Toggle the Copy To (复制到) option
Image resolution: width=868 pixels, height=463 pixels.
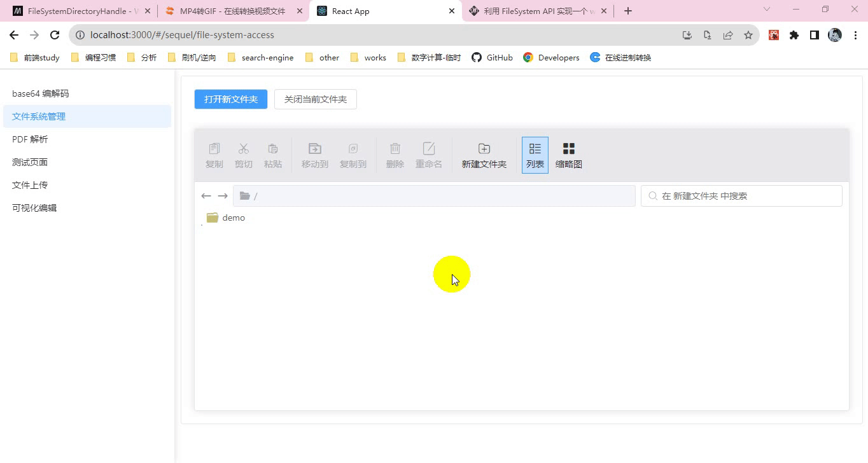(x=353, y=155)
